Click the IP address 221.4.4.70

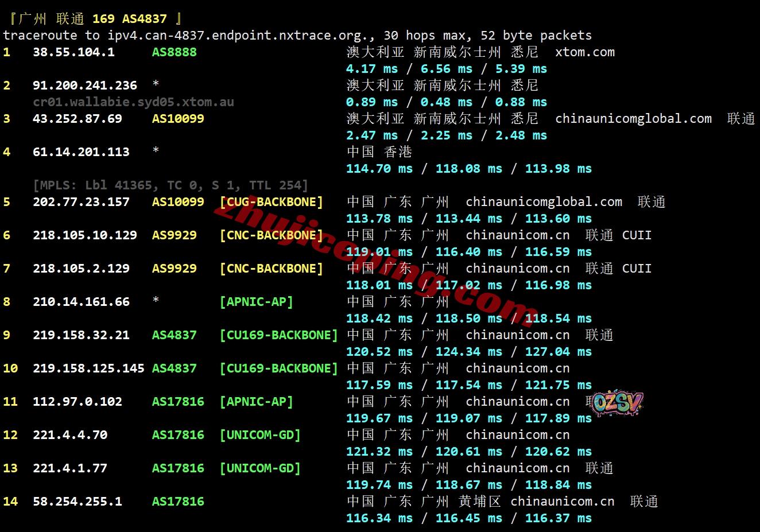coord(70,435)
